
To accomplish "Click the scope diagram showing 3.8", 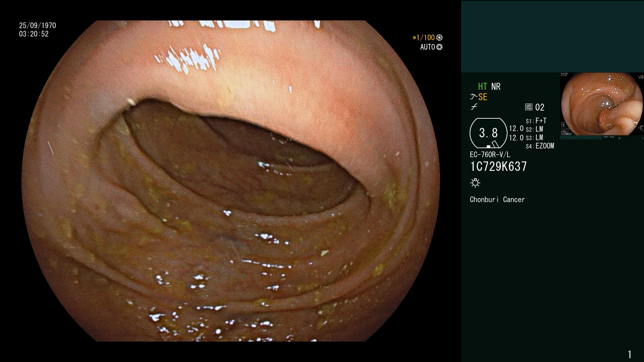I will [488, 133].
